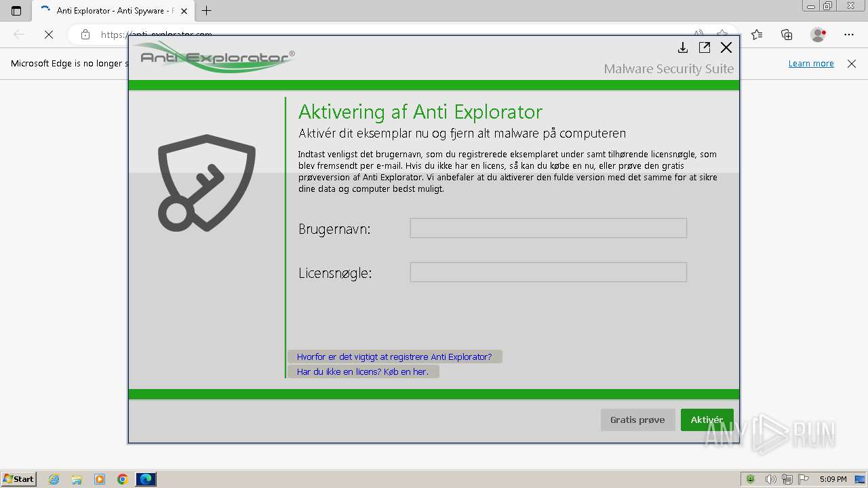Open Edge Collections panel

click(x=787, y=35)
